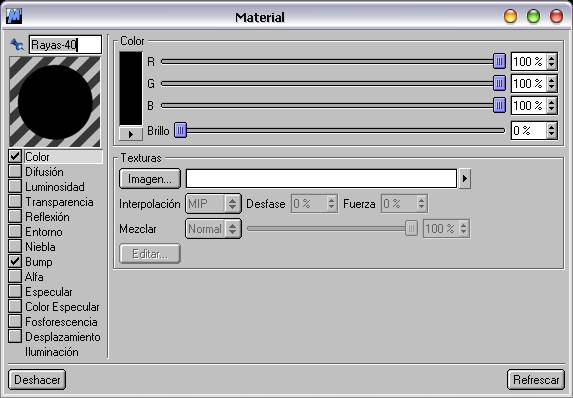Enable the Especular channel checkbox

coord(15,291)
